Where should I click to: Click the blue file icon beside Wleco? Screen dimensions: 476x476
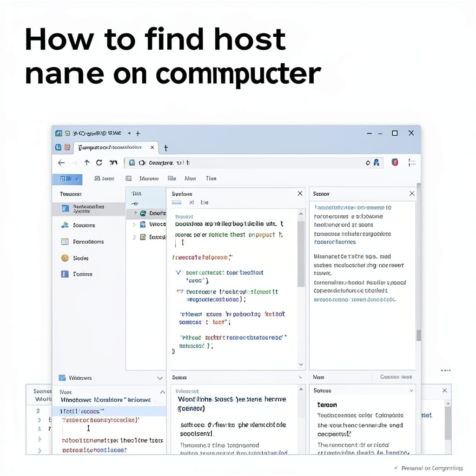coord(143,225)
